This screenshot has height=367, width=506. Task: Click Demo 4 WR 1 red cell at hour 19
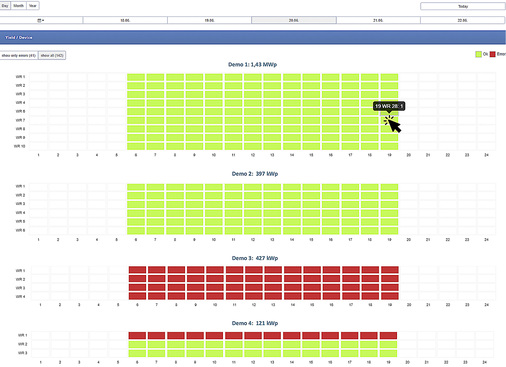(x=388, y=335)
